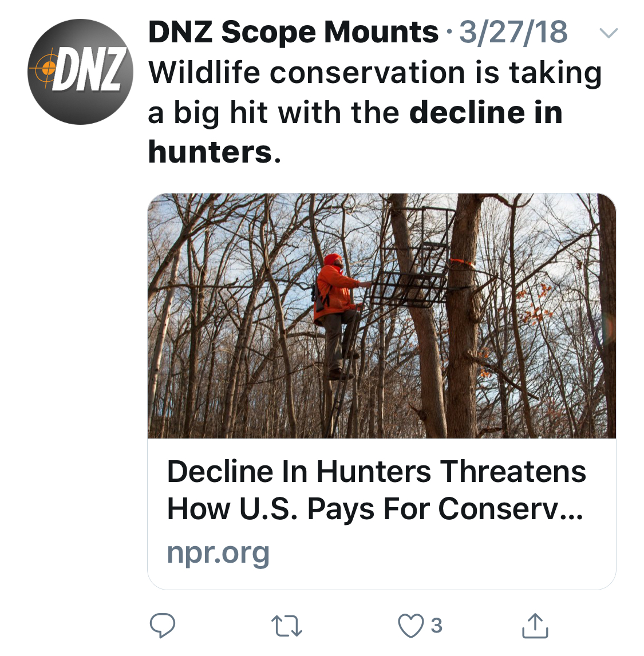Reply to the DNZ Scope Mounts tweet
This screenshot has height=656, width=644.
point(162,626)
